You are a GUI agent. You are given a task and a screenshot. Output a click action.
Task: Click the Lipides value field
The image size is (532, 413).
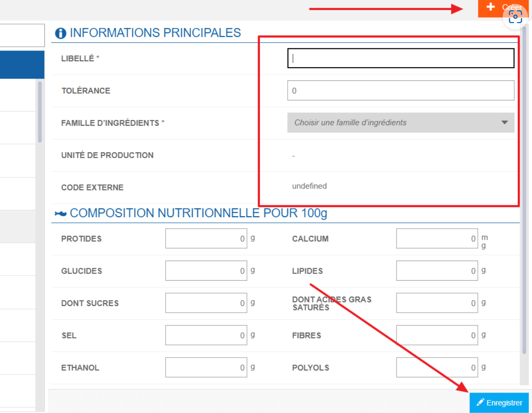click(x=437, y=271)
